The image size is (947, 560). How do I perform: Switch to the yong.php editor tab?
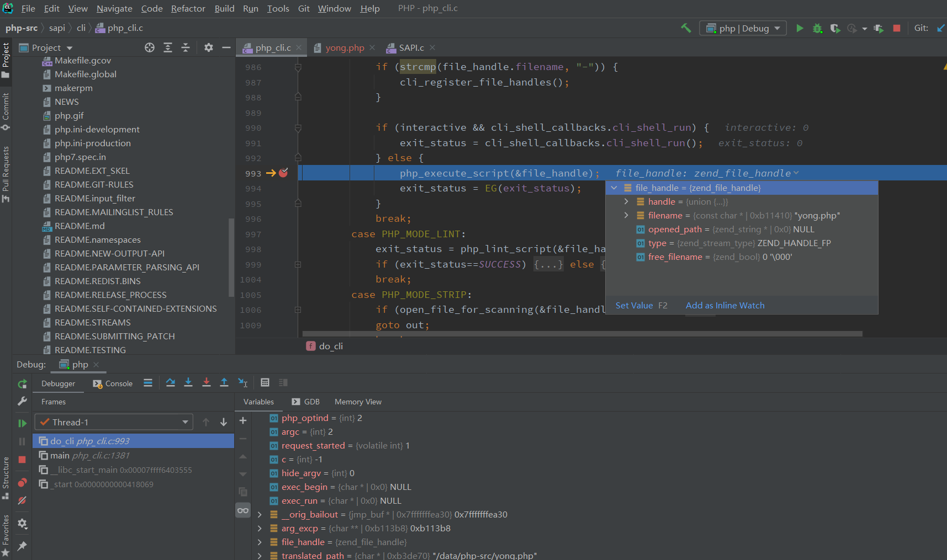(x=344, y=48)
